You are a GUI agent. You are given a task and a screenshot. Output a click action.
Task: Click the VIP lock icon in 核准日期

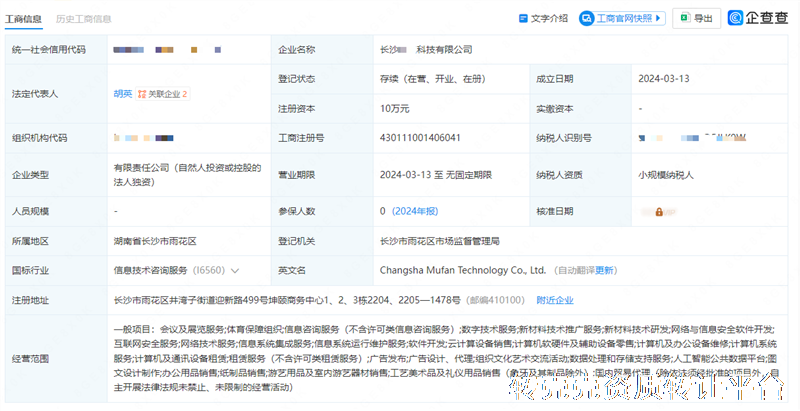659,212
